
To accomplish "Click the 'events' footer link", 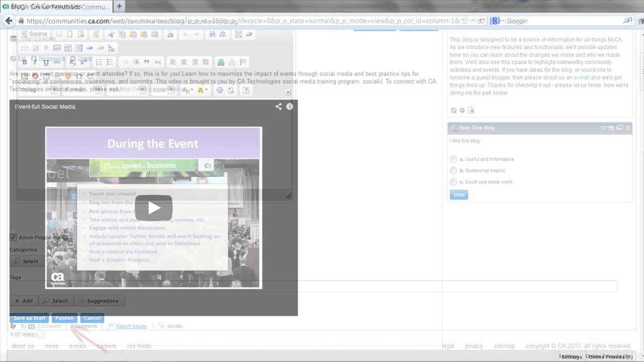I will click(x=77, y=346).
